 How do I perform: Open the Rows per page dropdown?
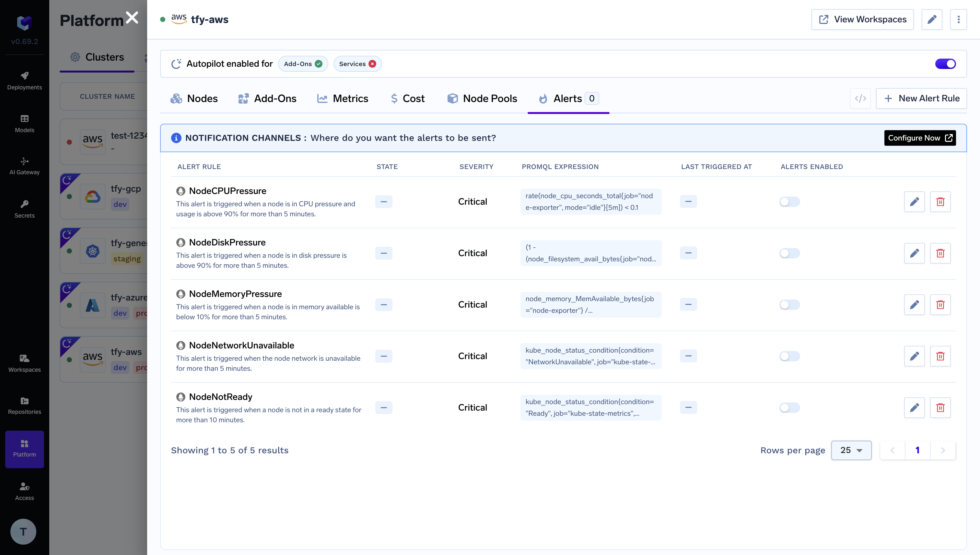tap(851, 450)
